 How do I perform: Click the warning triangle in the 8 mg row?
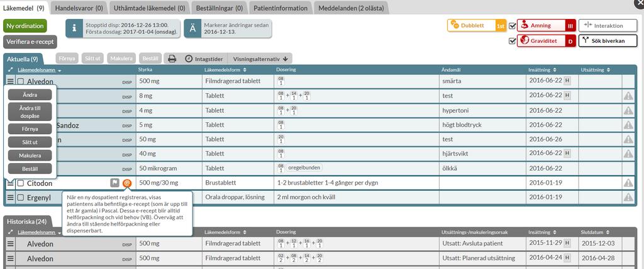[628, 96]
